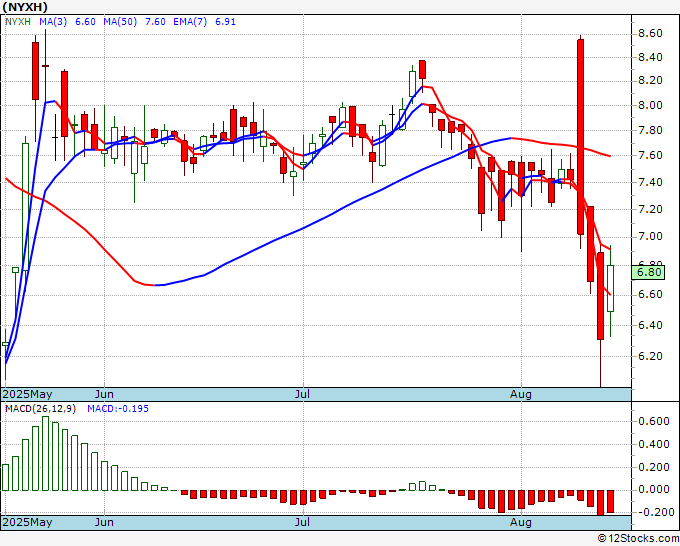Click the 0.400 MACD axis label
This screenshot has width=680, height=546.
654,445
